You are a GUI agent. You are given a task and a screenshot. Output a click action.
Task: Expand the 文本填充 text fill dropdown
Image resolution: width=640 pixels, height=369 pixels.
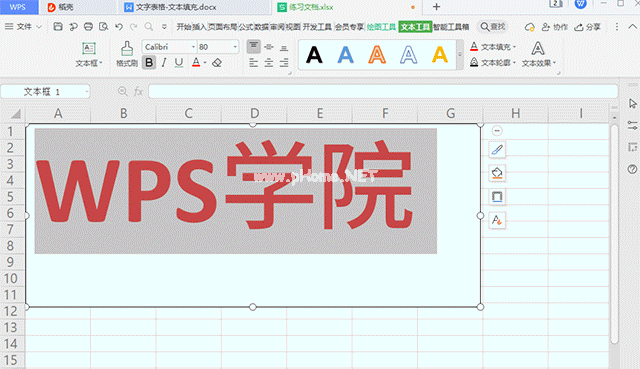493,47
